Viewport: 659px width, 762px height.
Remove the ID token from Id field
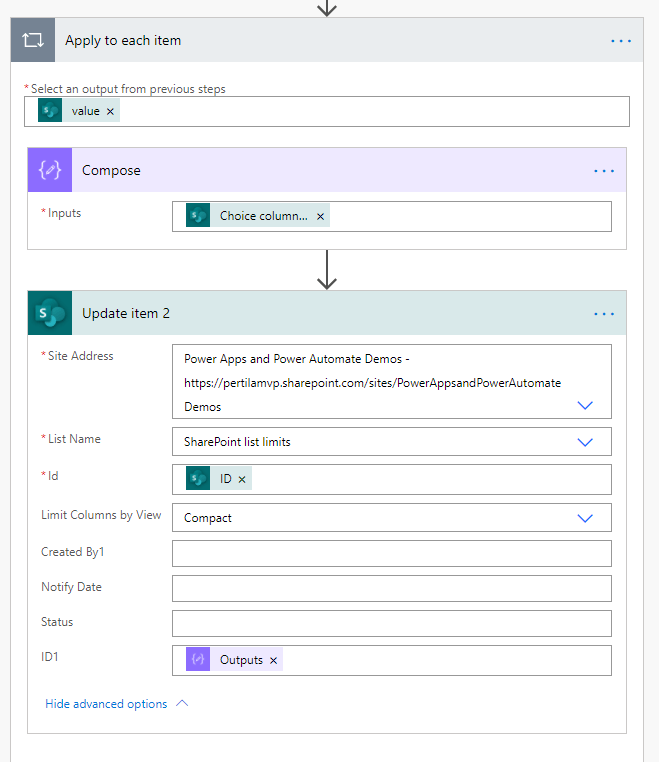(x=242, y=480)
